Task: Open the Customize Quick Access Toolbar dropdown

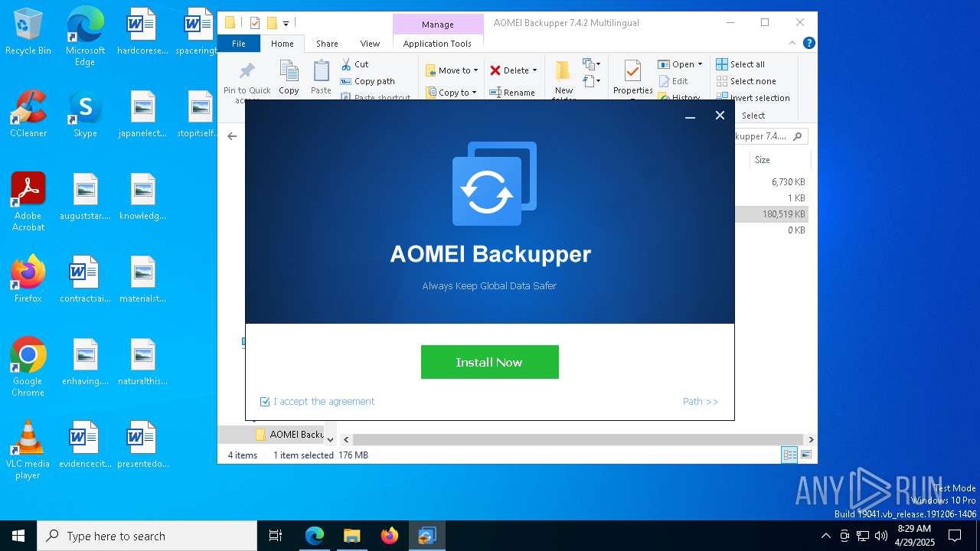Action: 286,24
